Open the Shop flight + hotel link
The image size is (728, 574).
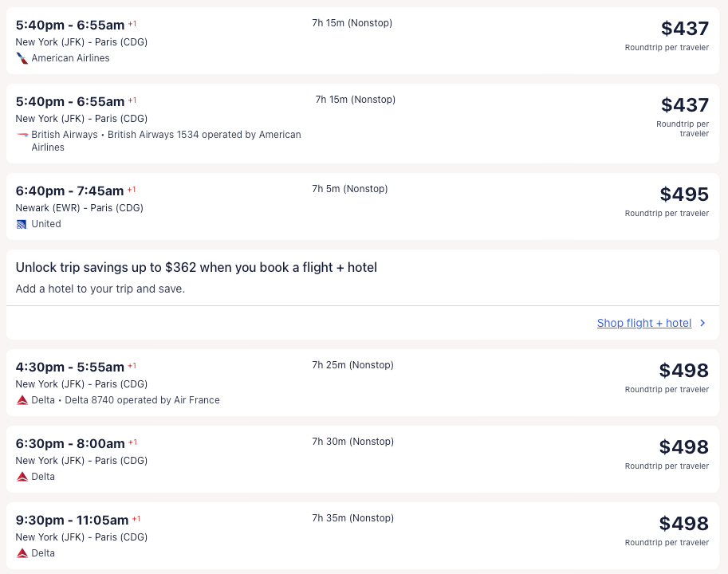click(644, 323)
